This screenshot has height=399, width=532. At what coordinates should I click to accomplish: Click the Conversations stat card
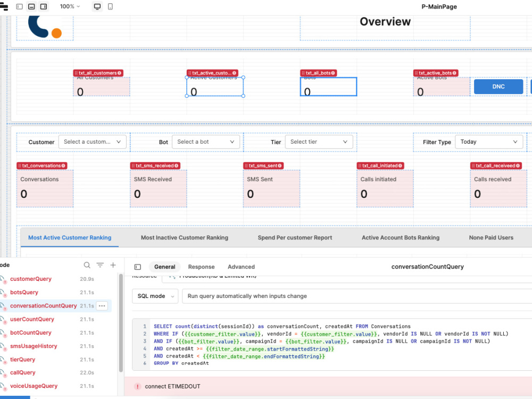45,188
